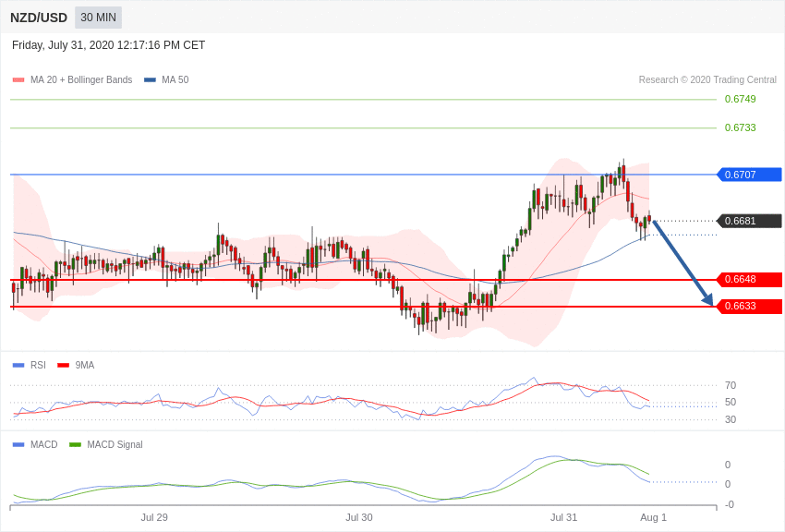This screenshot has width=785, height=532.
Task: Click the 9MA legend label
Action: pos(85,366)
